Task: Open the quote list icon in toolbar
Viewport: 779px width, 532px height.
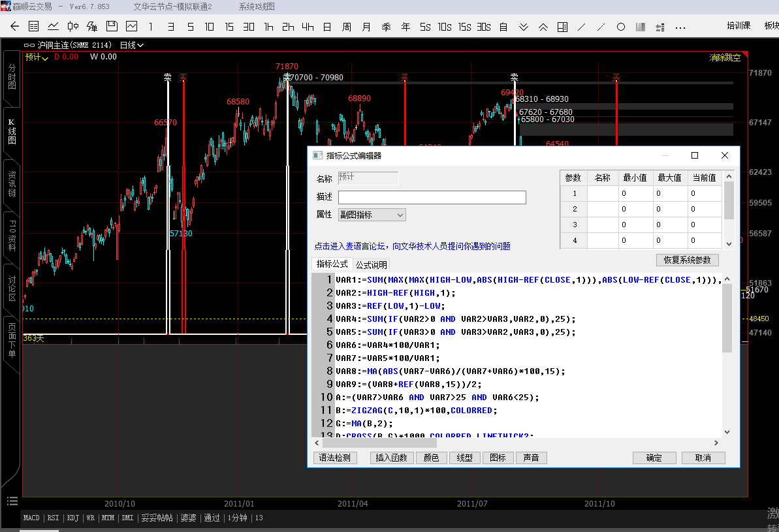Action: coord(34,27)
